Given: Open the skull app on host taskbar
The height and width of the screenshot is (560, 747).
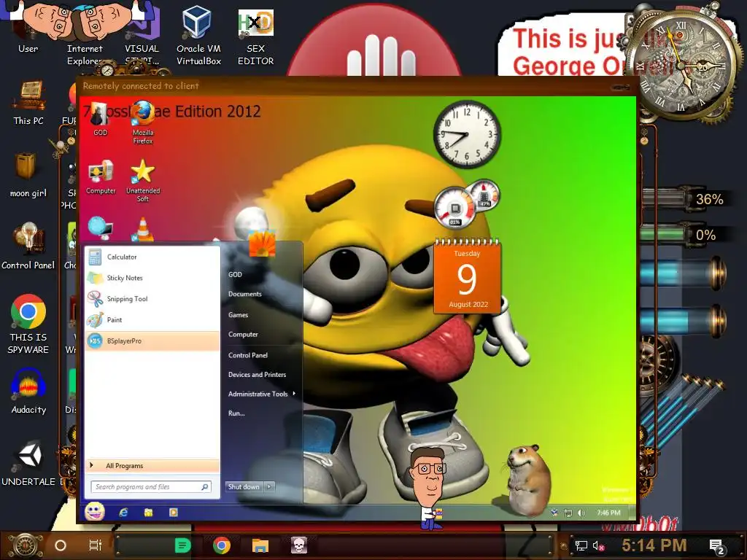Looking at the screenshot, I should 298,545.
